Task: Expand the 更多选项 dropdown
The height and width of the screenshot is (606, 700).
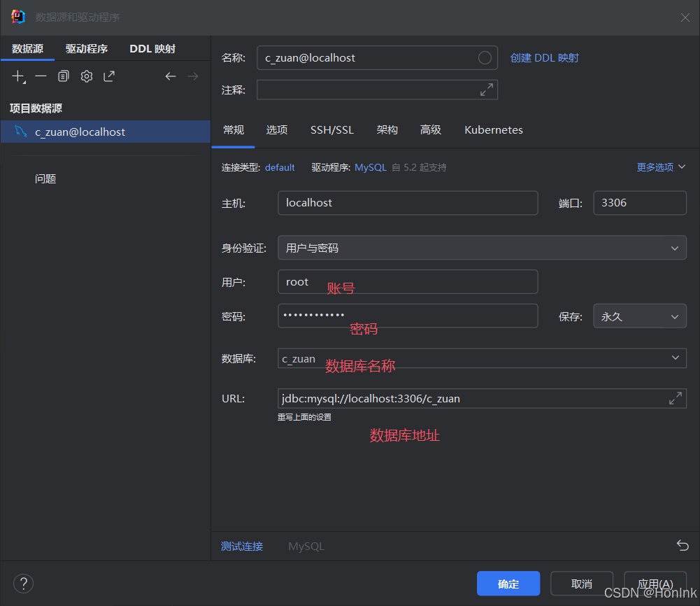Action: (661, 167)
